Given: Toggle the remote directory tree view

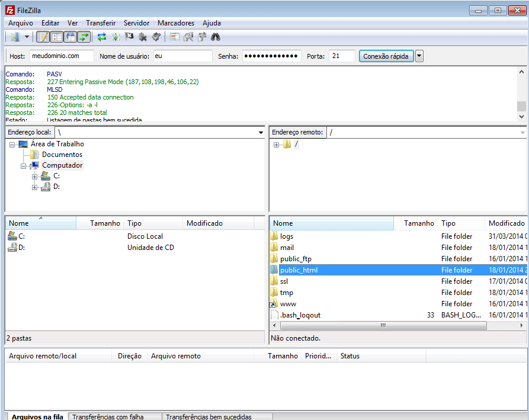Looking at the screenshot, I should tap(70, 37).
